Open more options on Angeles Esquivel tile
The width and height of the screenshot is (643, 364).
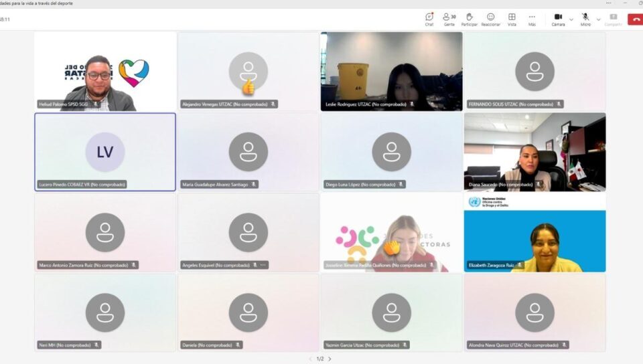click(263, 265)
